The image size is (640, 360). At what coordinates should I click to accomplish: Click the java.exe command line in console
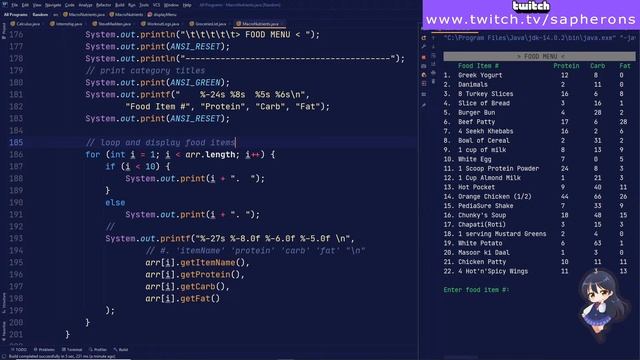[540, 38]
